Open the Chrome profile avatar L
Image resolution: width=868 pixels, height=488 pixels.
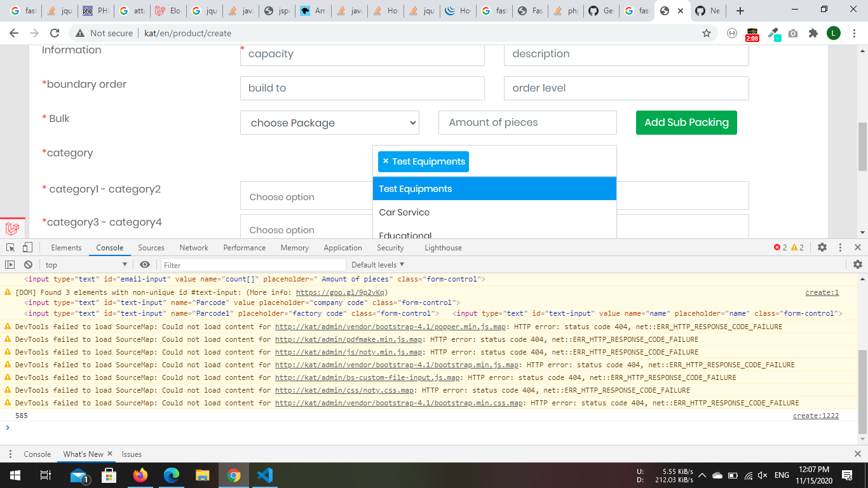833,33
